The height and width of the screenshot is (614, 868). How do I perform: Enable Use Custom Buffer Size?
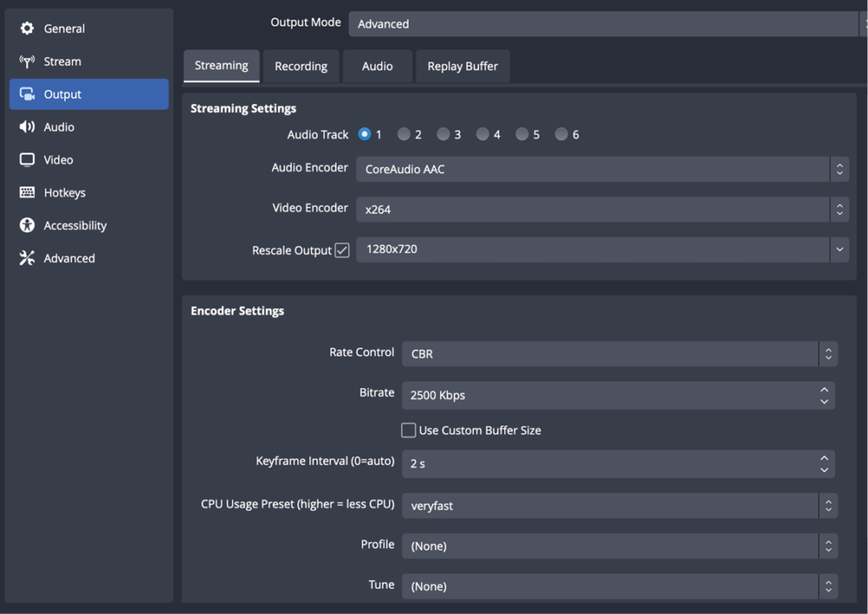[409, 430]
